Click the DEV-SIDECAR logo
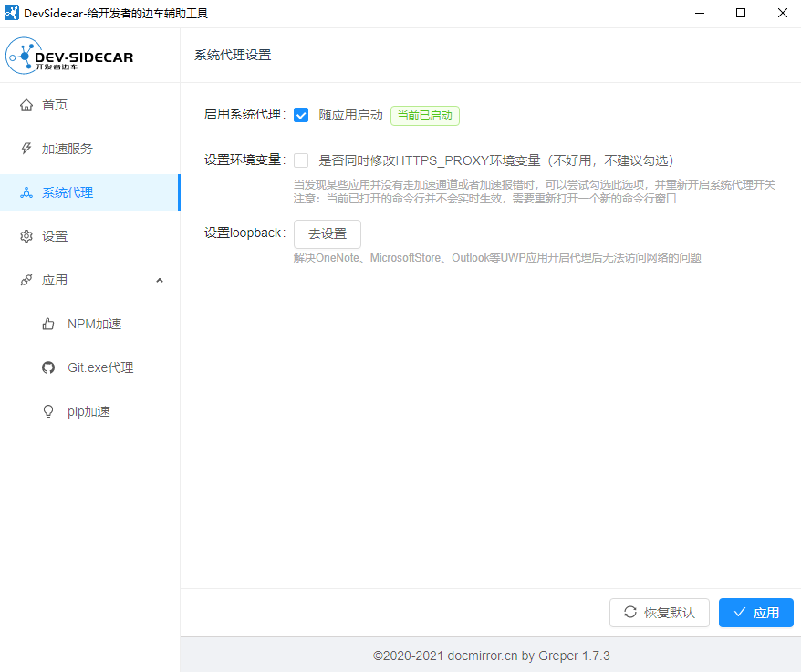Screen dimensions: 801x672 tap(69, 55)
